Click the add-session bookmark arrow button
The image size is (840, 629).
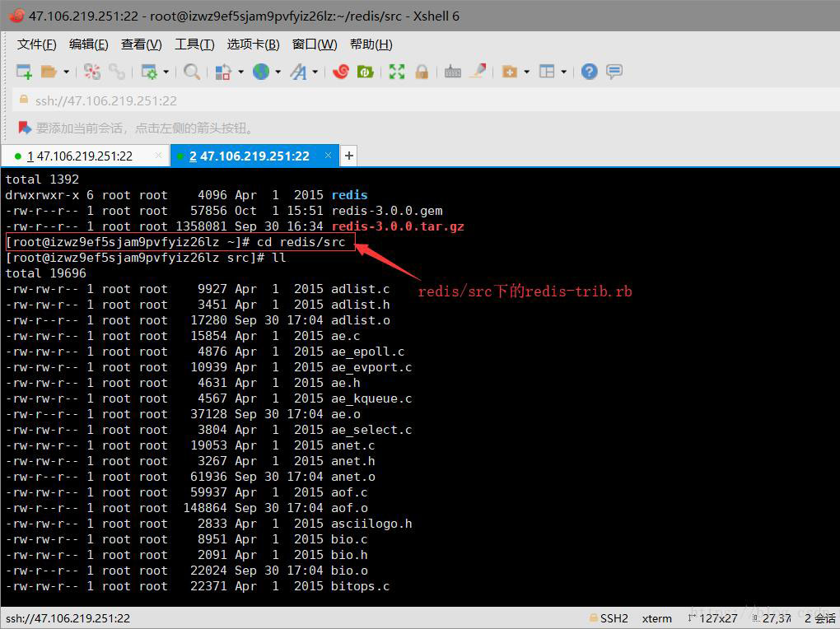coord(25,128)
